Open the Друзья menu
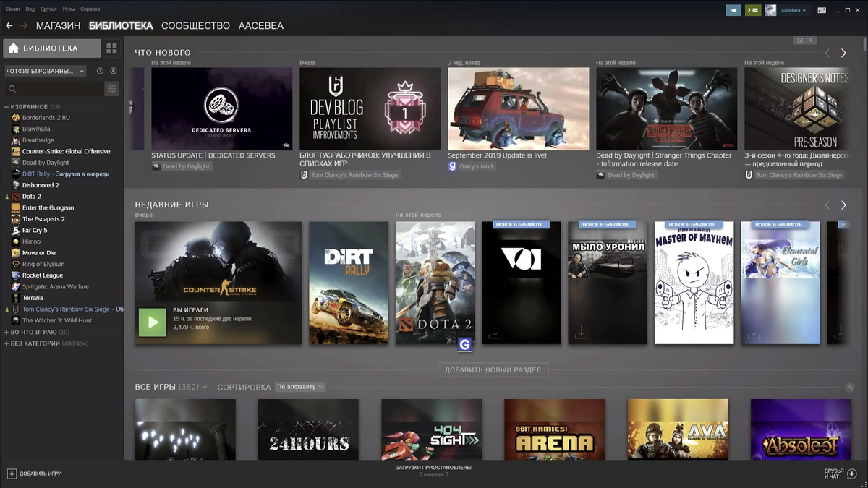This screenshot has height=488, width=868. coord(48,9)
